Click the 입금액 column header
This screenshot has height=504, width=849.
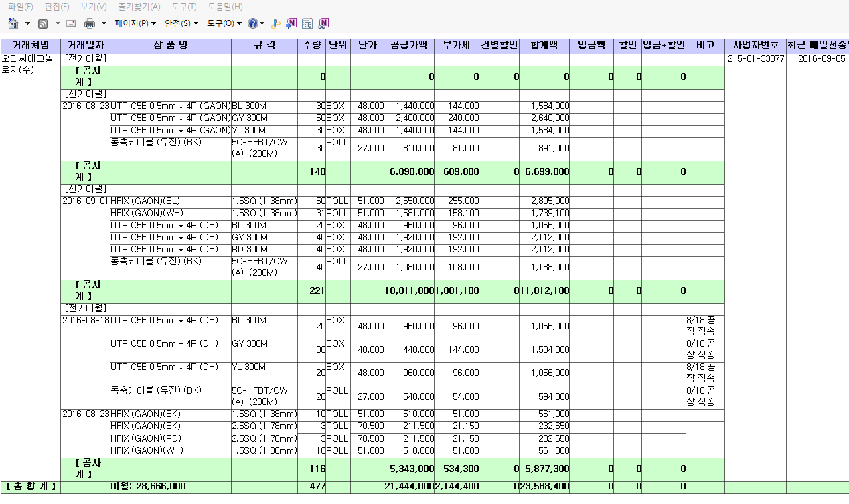point(591,46)
